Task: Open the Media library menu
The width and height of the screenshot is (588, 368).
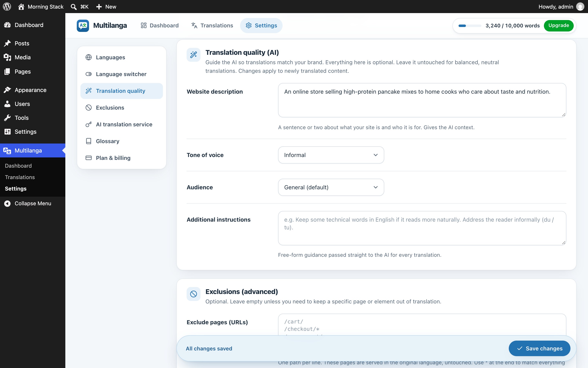Action: pyautogui.click(x=32, y=57)
